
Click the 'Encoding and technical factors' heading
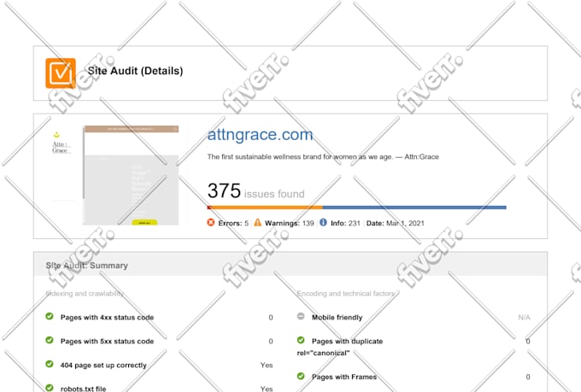point(346,294)
